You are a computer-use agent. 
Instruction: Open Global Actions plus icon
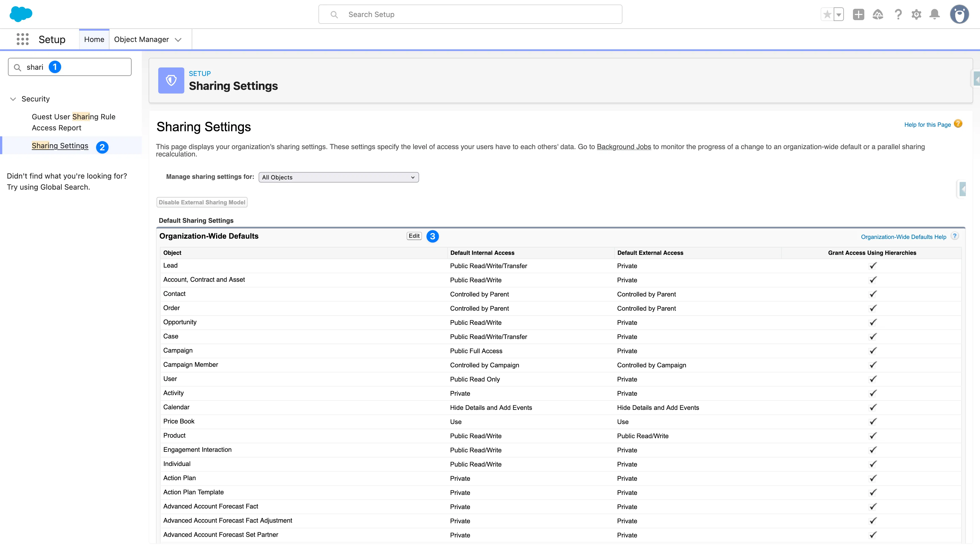[x=859, y=14]
